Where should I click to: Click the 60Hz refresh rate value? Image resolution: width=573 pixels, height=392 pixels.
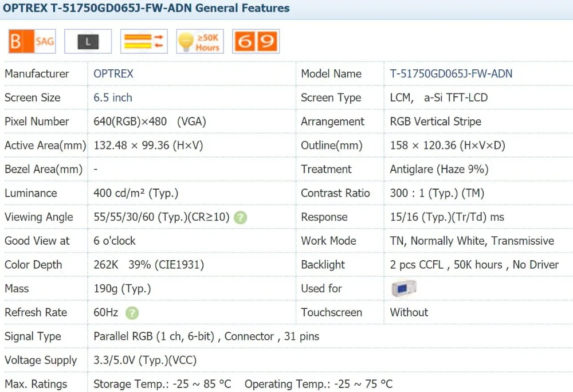click(x=105, y=312)
